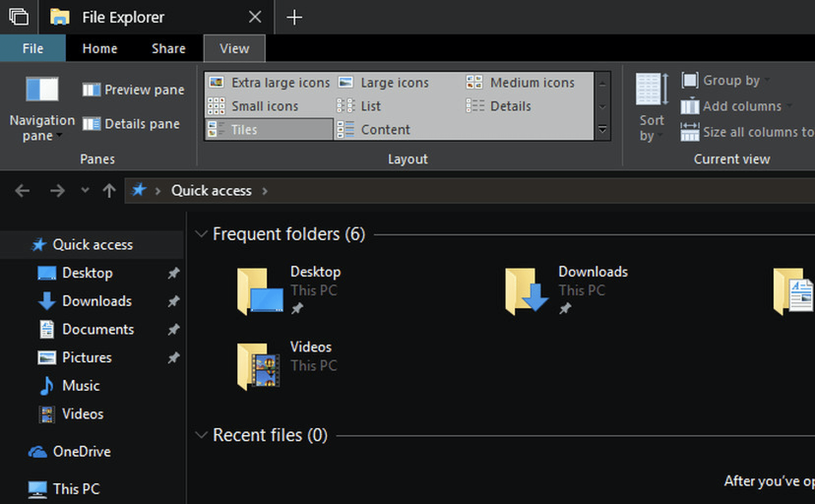Image resolution: width=815 pixels, height=504 pixels.
Task: Open OneDrive from the sidebar
Action: pyautogui.click(x=81, y=452)
